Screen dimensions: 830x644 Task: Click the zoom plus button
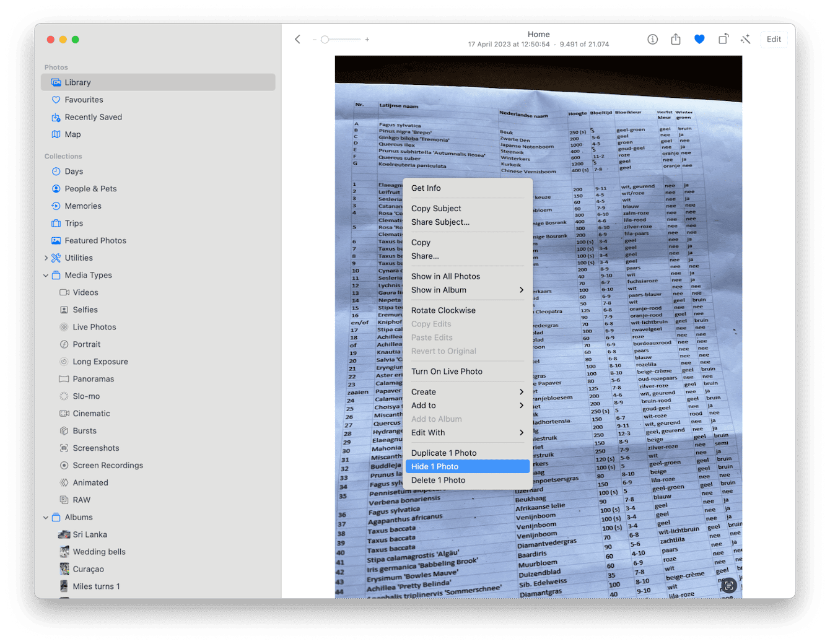[x=367, y=39]
